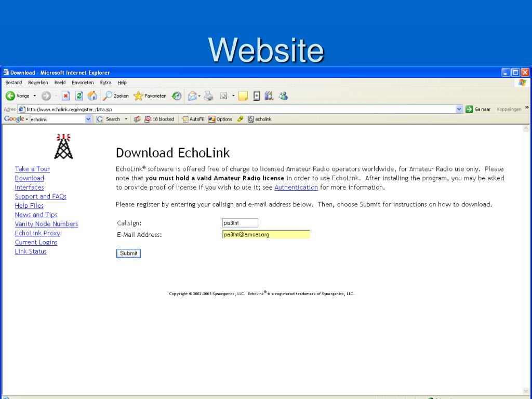
Task: Click the antenna tower logo
Action: pyautogui.click(x=63, y=146)
